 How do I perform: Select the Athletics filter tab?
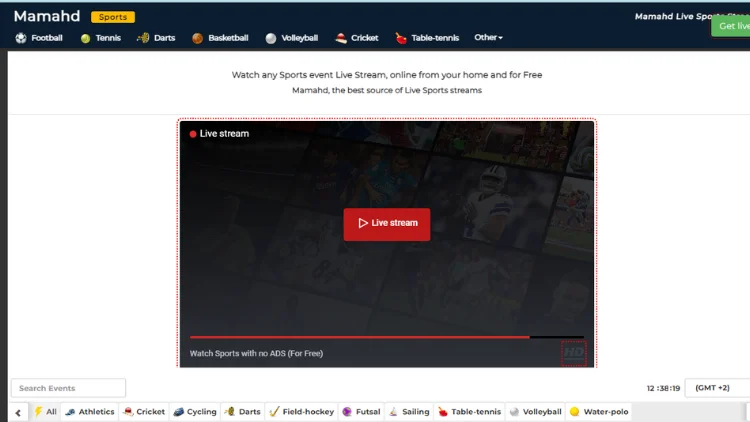pos(90,411)
